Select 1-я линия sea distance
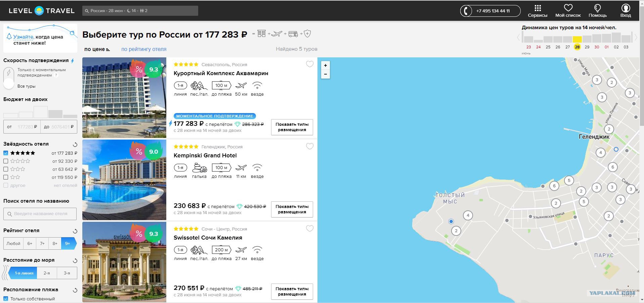The height and width of the screenshot is (303, 644). 24,273
